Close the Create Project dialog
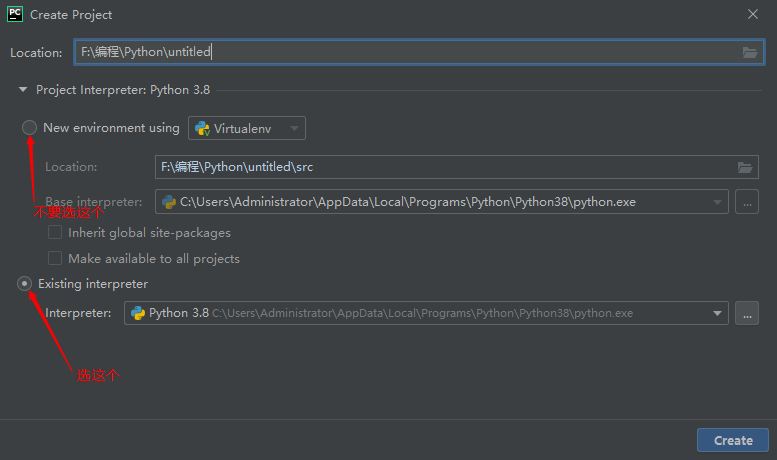This screenshot has height=460, width=777. coord(753,14)
